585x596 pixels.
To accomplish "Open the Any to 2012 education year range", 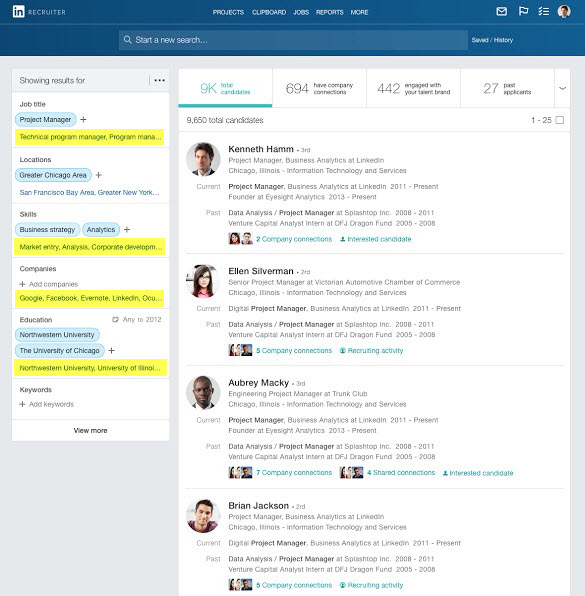I will pos(137,319).
